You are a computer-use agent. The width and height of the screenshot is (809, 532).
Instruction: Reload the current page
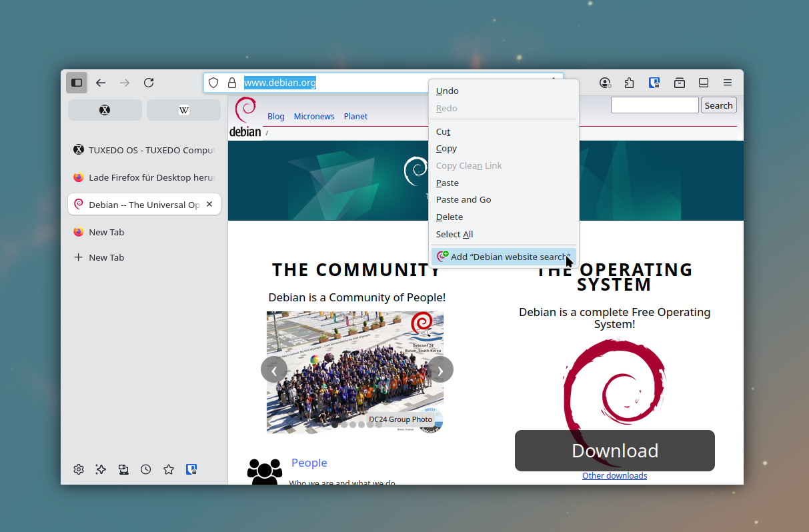coord(149,83)
